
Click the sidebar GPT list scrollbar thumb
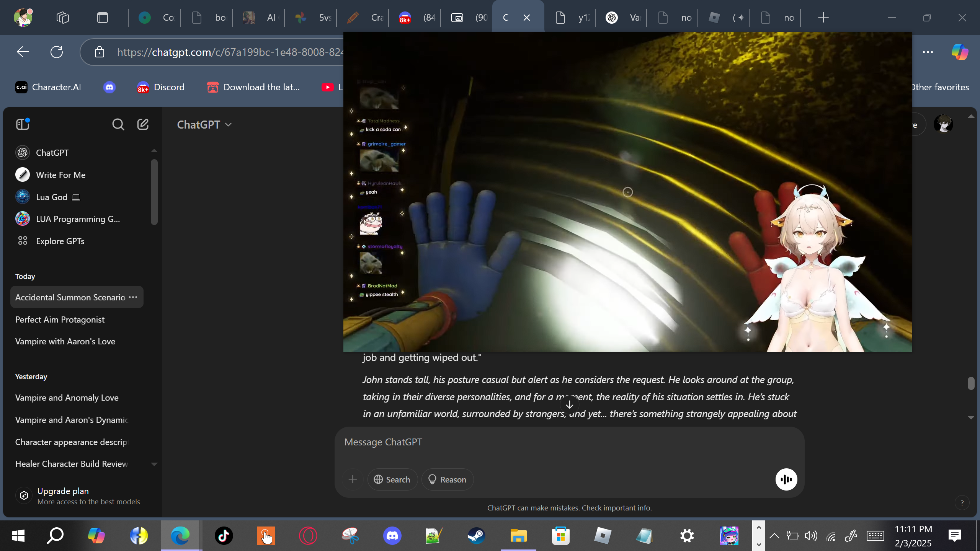click(154, 192)
